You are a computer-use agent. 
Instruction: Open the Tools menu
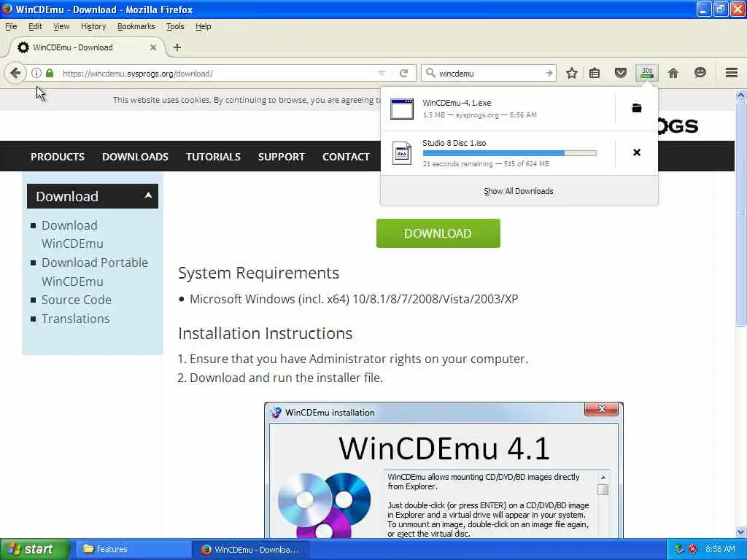[175, 27]
